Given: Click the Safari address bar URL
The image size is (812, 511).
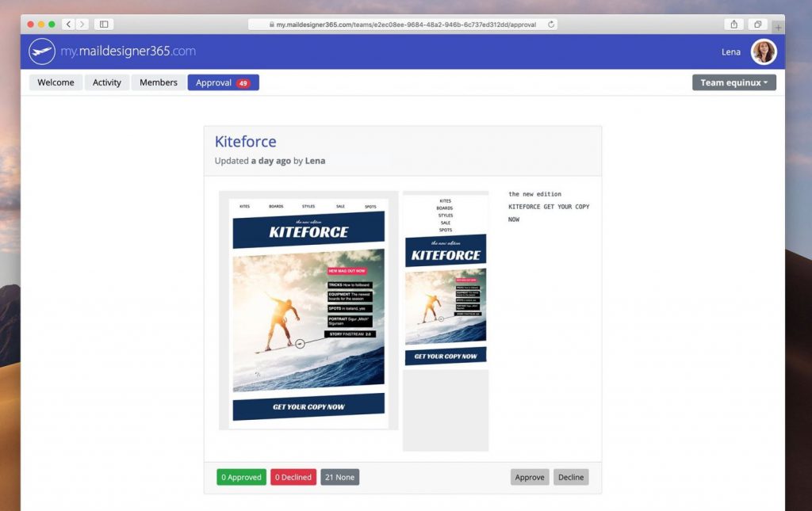Looking at the screenshot, I should [x=405, y=25].
